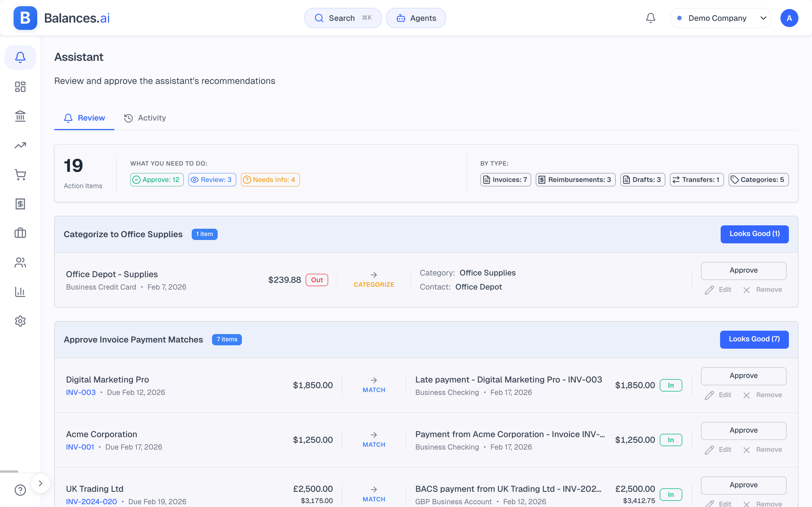Viewport: 812px width, 507px height.
Task: Open purchases via the shopping cart icon
Action: [20, 174]
